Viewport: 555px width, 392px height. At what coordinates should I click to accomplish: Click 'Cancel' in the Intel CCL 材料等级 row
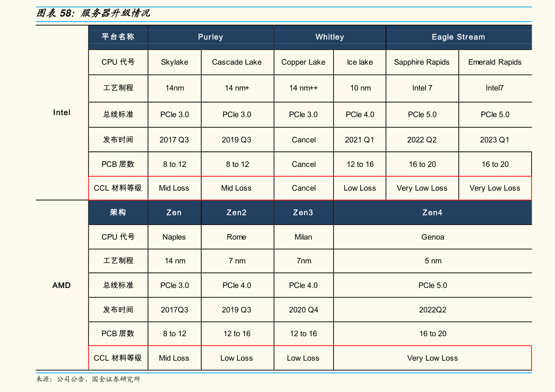(304, 188)
